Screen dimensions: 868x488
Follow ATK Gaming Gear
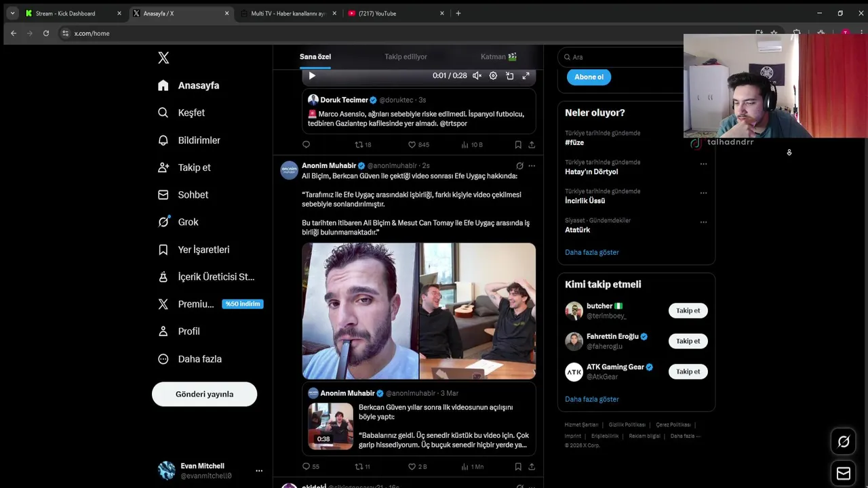click(x=688, y=371)
